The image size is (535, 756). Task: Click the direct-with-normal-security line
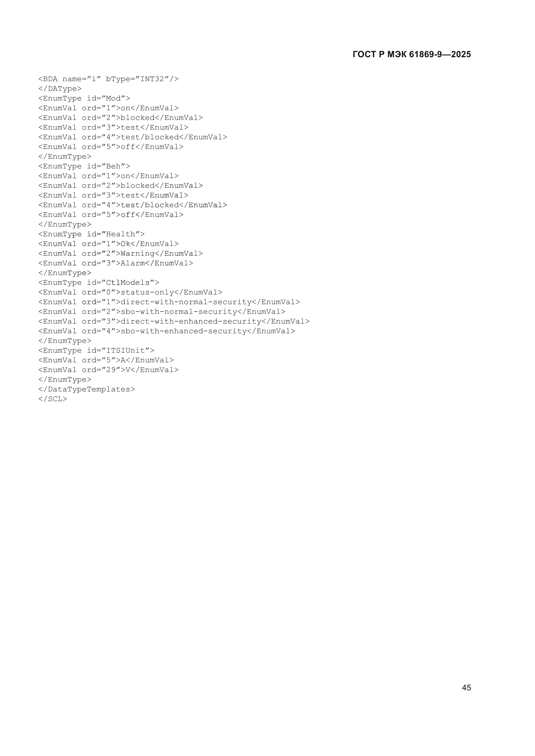(169, 302)
